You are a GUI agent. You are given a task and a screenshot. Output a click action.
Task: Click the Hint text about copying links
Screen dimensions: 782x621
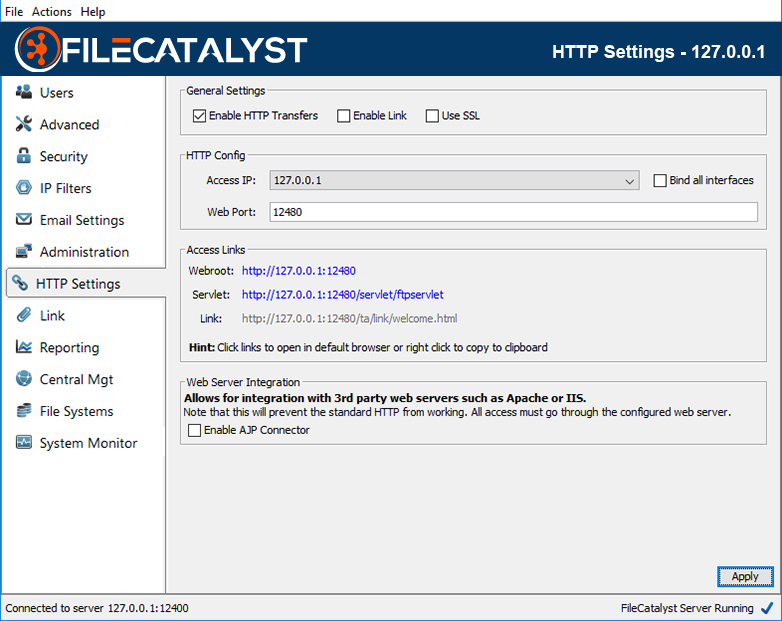coord(368,347)
